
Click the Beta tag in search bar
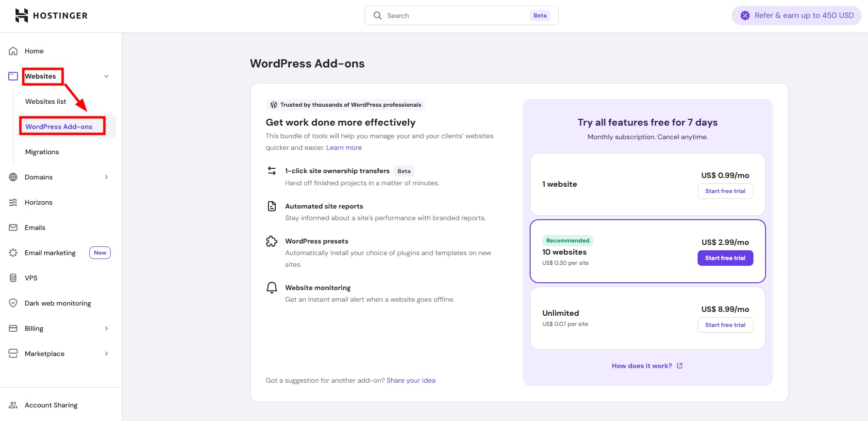click(x=540, y=16)
